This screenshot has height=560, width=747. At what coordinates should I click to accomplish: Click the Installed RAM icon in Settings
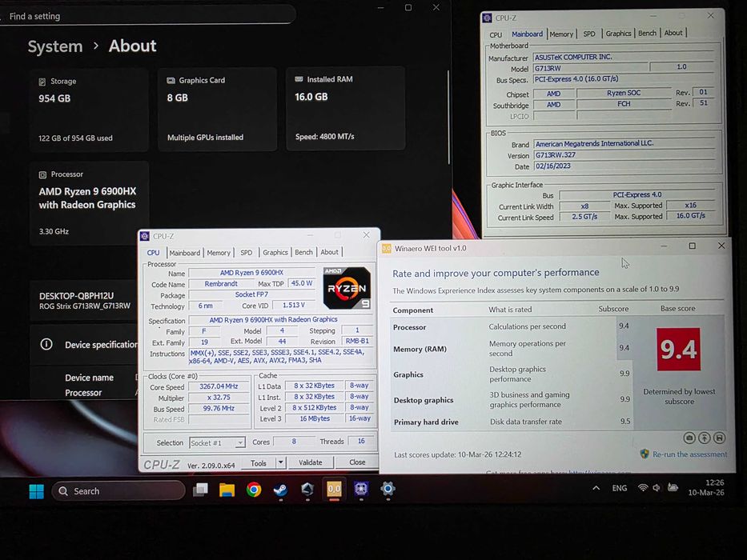click(x=299, y=79)
